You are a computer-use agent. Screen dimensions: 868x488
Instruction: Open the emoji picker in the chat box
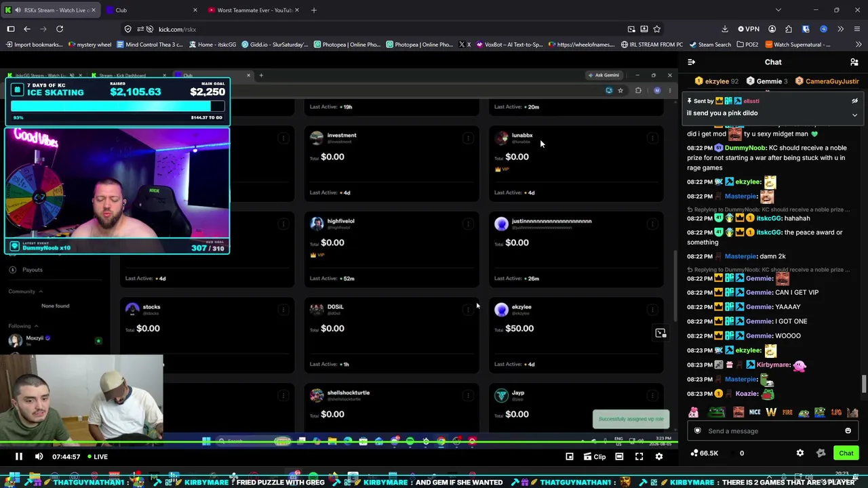(x=848, y=431)
